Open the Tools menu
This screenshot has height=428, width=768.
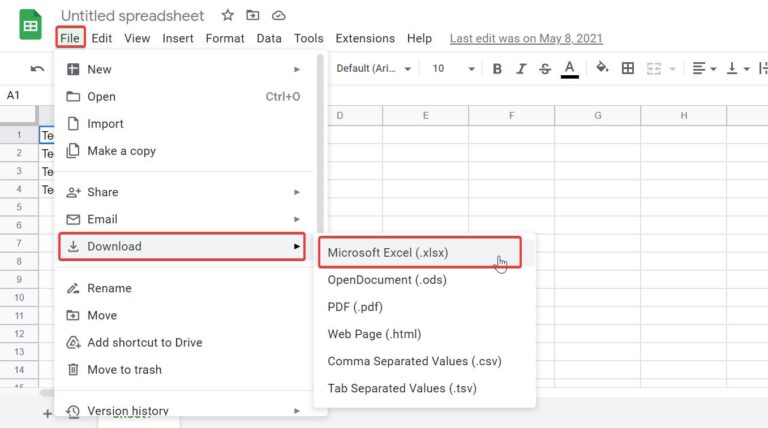tap(309, 38)
